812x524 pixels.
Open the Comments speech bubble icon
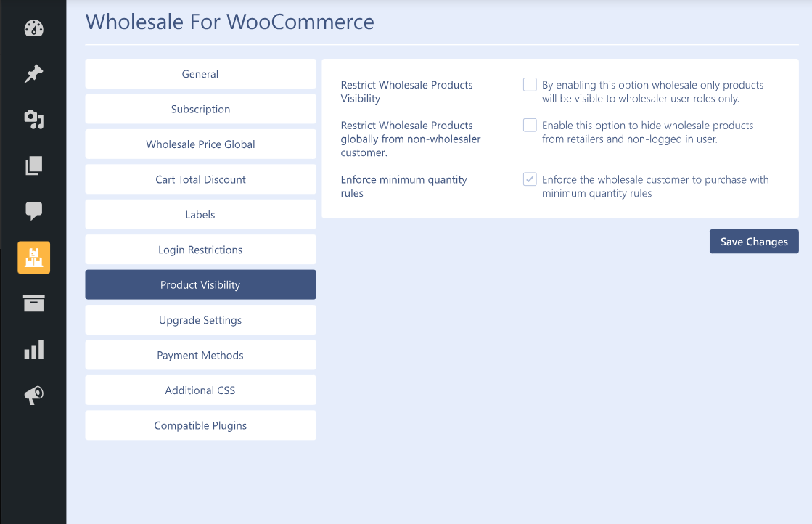point(33,210)
